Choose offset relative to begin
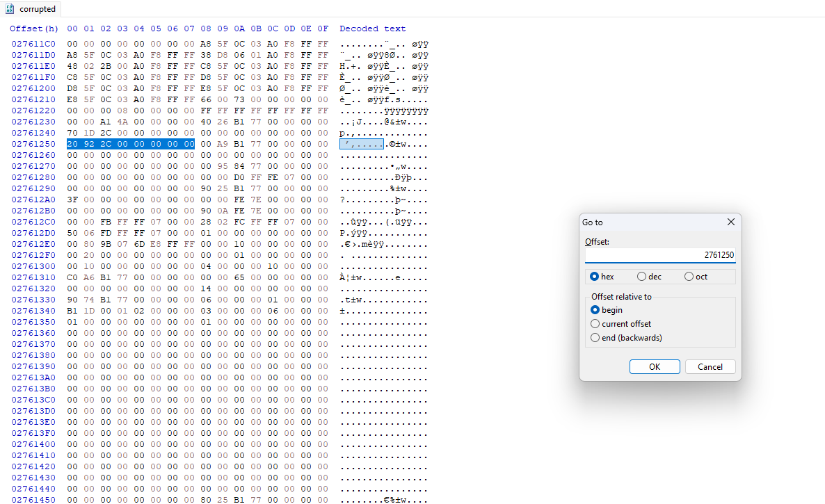 pos(595,310)
